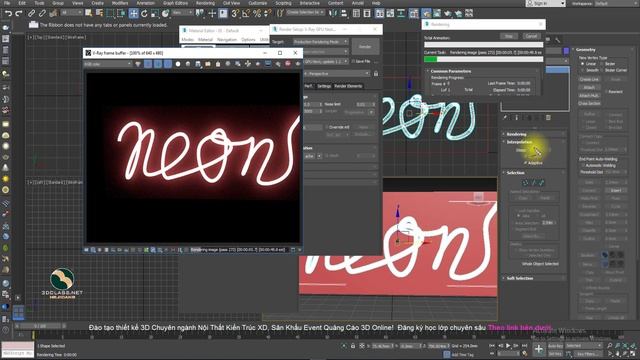Viewport: 640px width, 360px height.
Task: Expand the Rendering rollout in the Modify panel
Action: [535, 134]
